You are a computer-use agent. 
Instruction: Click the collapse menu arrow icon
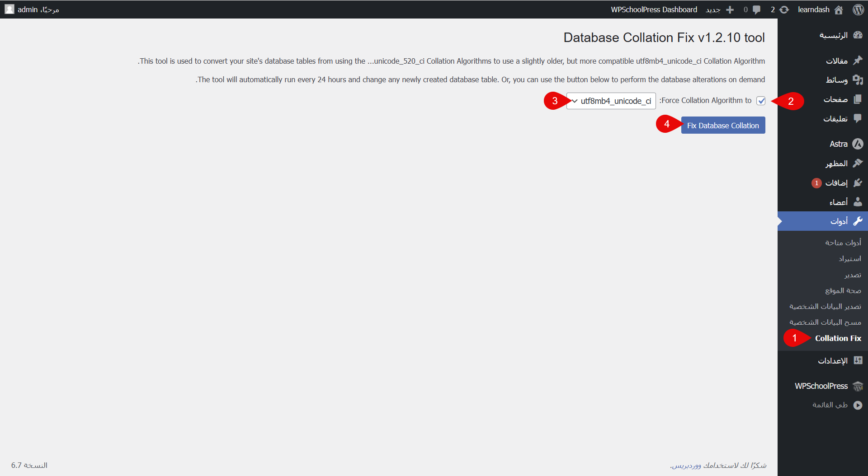pos(858,405)
